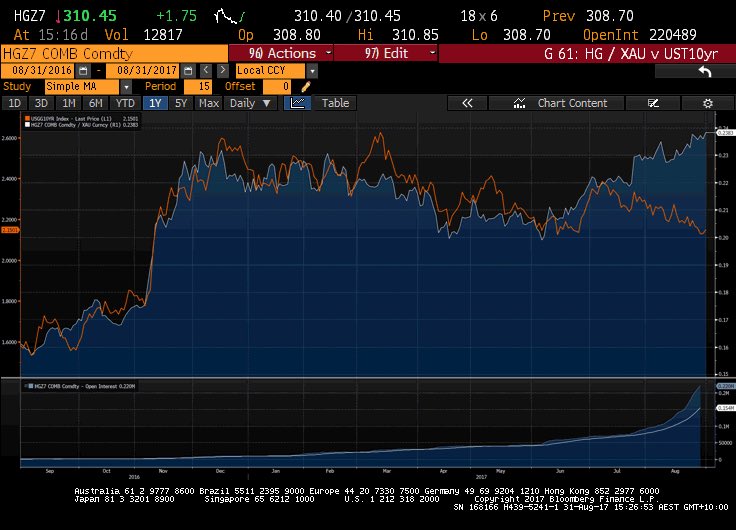Click the Op value 308.80
736x530 pixels.
coord(297,35)
